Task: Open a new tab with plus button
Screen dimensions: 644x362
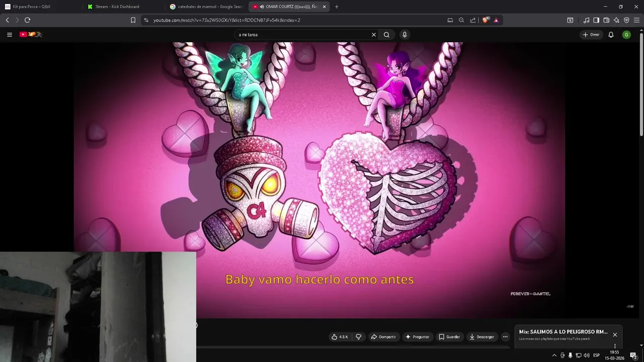Action: [x=337, y=7]
